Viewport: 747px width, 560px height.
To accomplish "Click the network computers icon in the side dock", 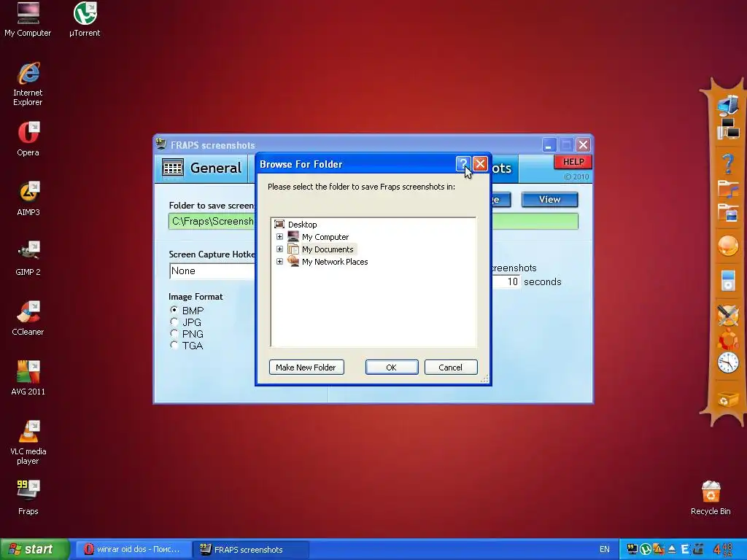I will coord(728,129).
